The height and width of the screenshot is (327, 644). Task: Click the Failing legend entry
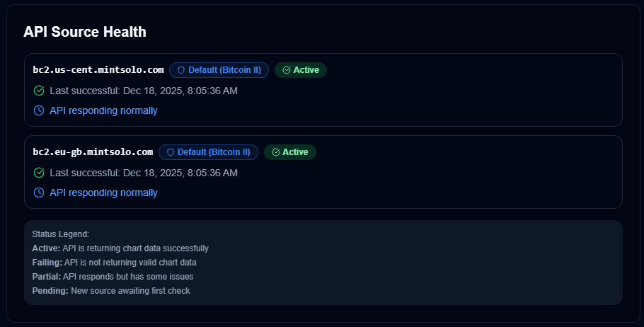pyautogui.click(x=114, y=263)
